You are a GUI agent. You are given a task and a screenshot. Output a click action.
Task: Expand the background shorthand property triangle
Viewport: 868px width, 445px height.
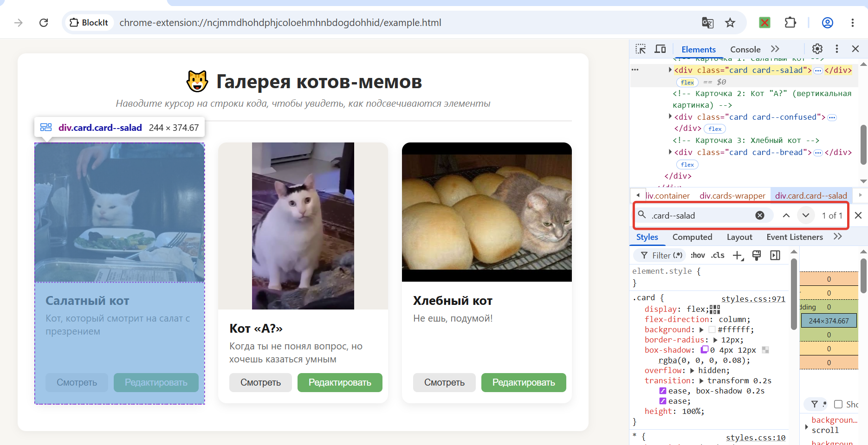tap(701, 330)
